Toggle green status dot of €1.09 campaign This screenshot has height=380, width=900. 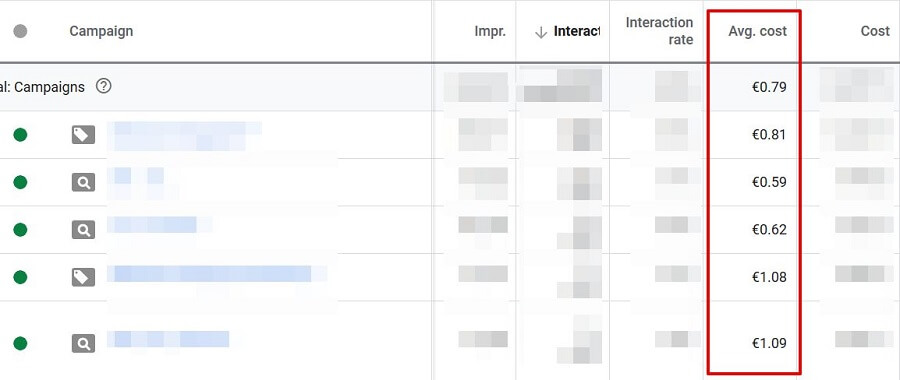[x=20, y=343]
